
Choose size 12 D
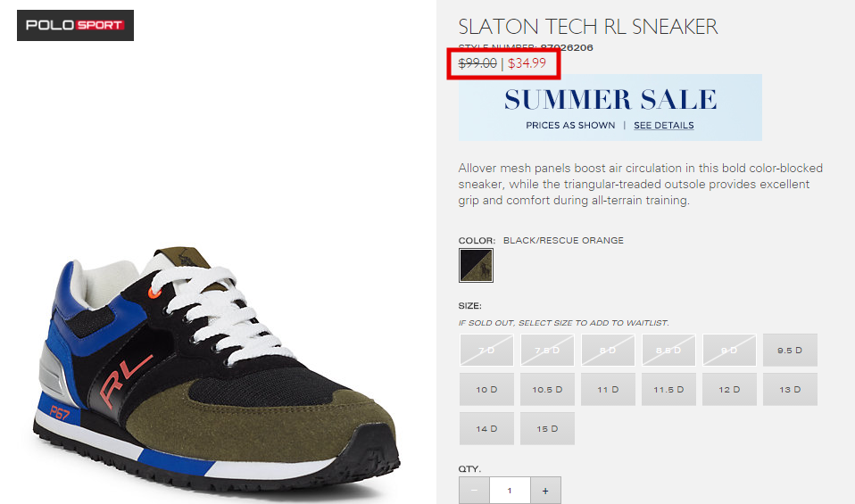[729, 390]
